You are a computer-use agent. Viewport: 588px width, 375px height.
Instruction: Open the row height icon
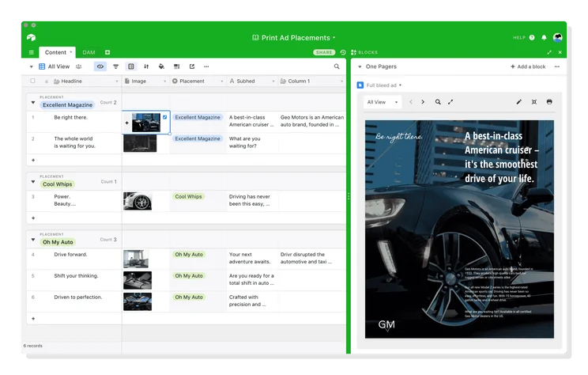176,66
